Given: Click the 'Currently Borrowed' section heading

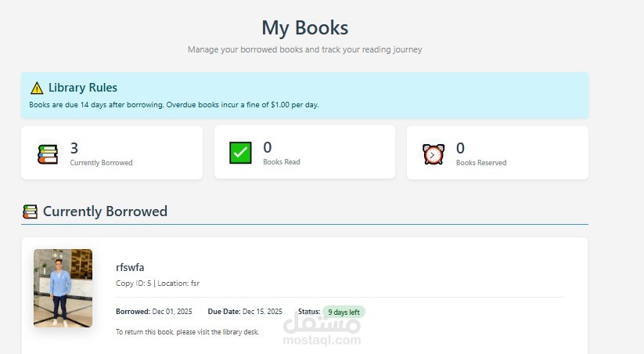Looking at the screenshot, I should coord(105,211).
